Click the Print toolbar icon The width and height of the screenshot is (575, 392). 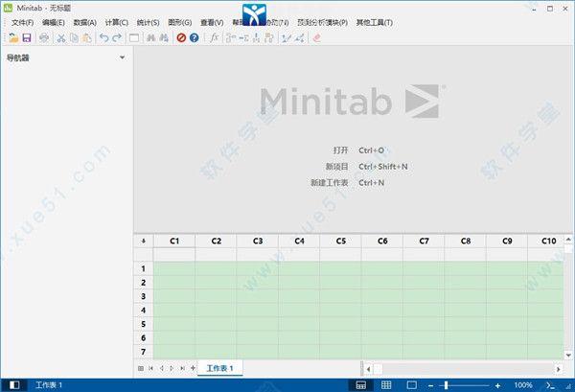[x=44, y=37]
